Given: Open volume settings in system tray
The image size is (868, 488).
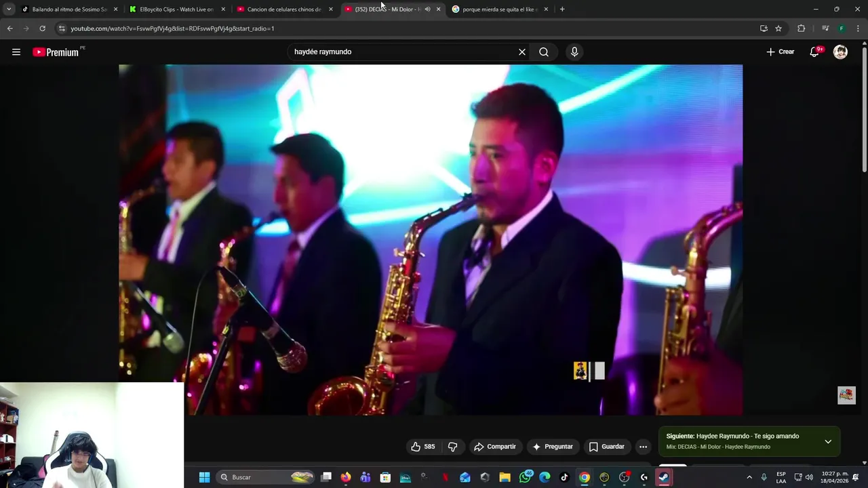Looking at the screenshot, I should (808, 477).
